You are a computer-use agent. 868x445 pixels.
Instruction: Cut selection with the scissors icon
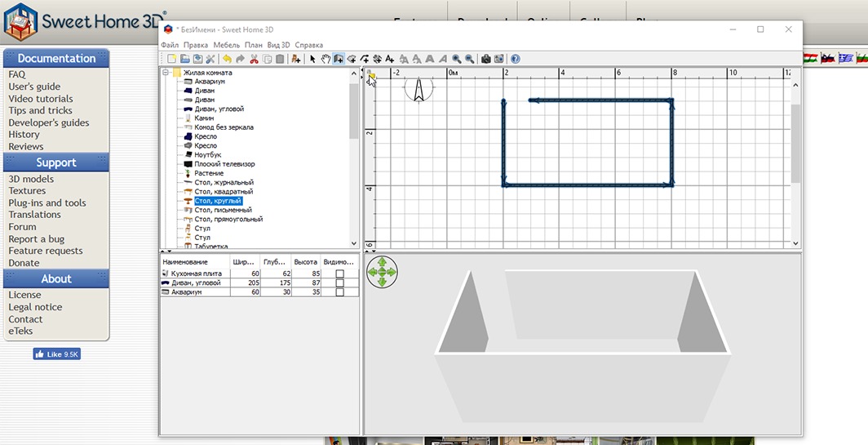(x=254, y=59)
